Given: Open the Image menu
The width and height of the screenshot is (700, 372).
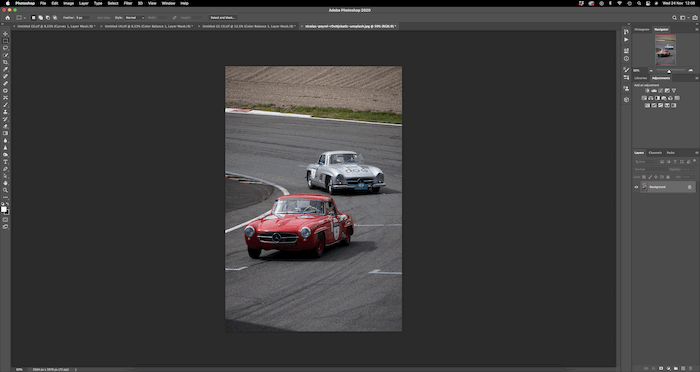Looking at the screenshot, I should pos(68,3).
